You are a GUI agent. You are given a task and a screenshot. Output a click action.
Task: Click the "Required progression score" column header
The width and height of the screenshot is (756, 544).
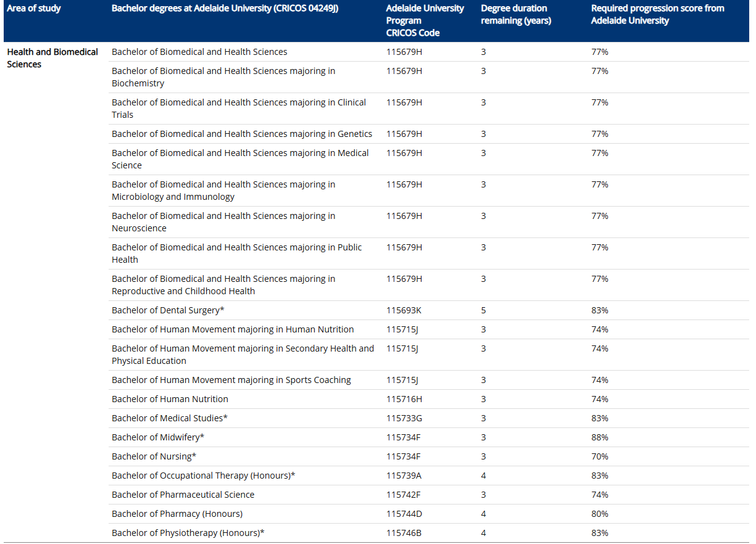click(x=658, y=15)
